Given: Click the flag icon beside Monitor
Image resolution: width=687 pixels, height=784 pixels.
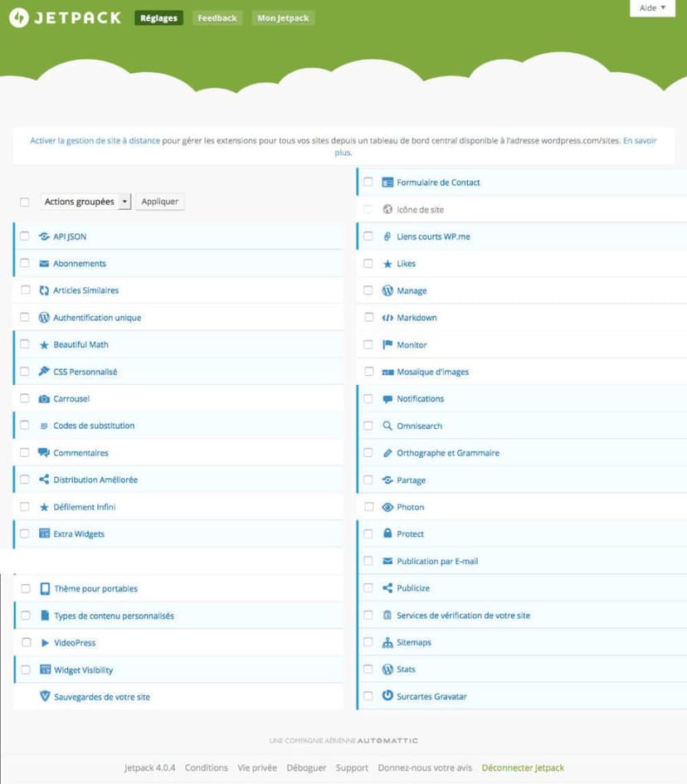Looking at the screenshot, I should click(x=387, y=344).
